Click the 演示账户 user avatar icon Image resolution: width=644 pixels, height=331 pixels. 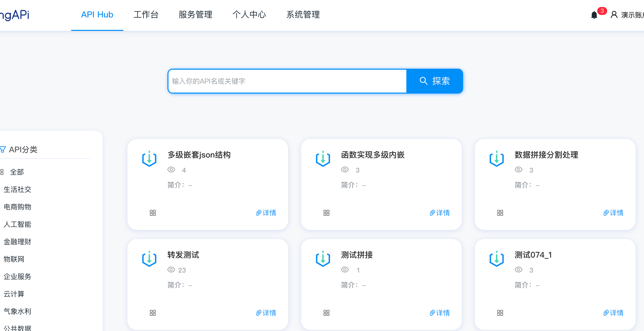[x=613, y=14]
